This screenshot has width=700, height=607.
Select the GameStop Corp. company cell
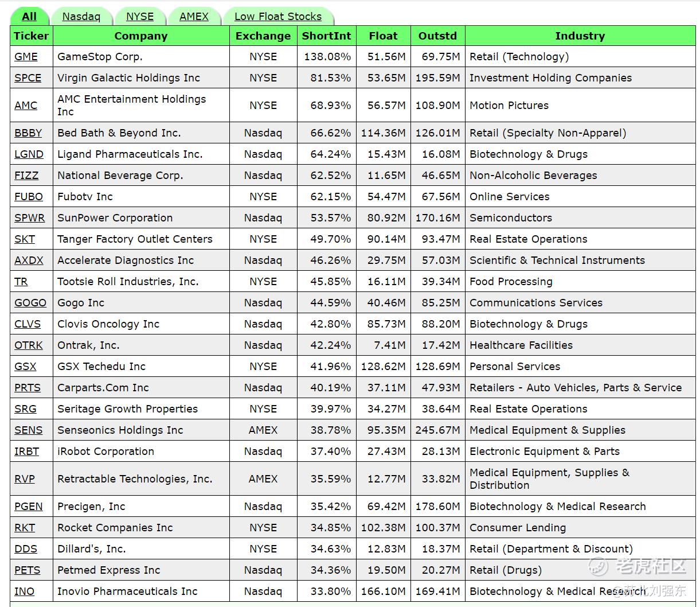[141, 57]
